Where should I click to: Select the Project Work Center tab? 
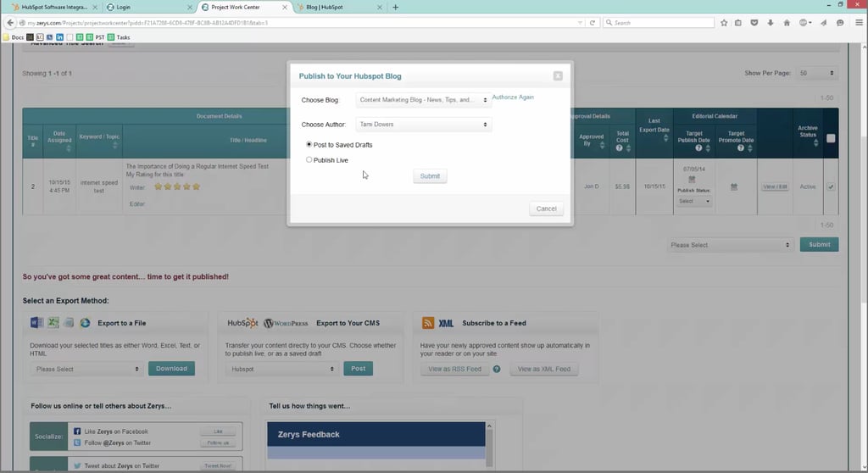(243, 7)
